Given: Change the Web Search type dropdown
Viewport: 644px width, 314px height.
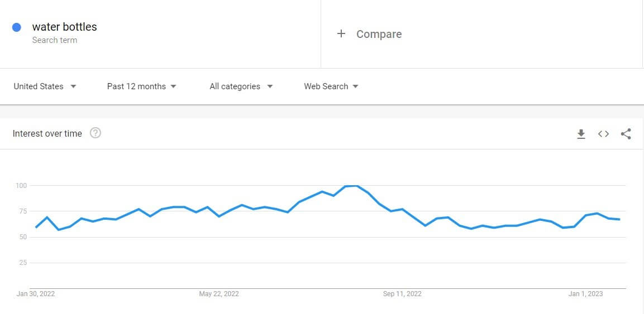Looking at the screenshot, I should click(x=331, y=86).
